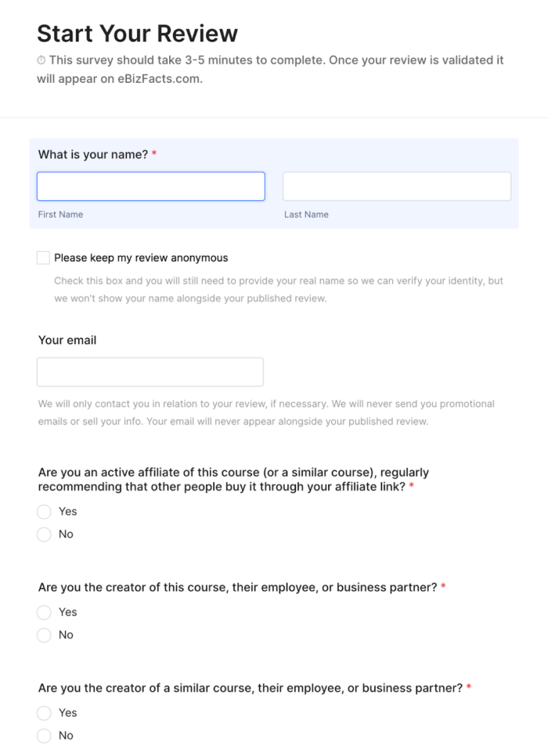Choose No for active affiliate question
The width and height of the screenshot is (548, 756).
[44, 535]
